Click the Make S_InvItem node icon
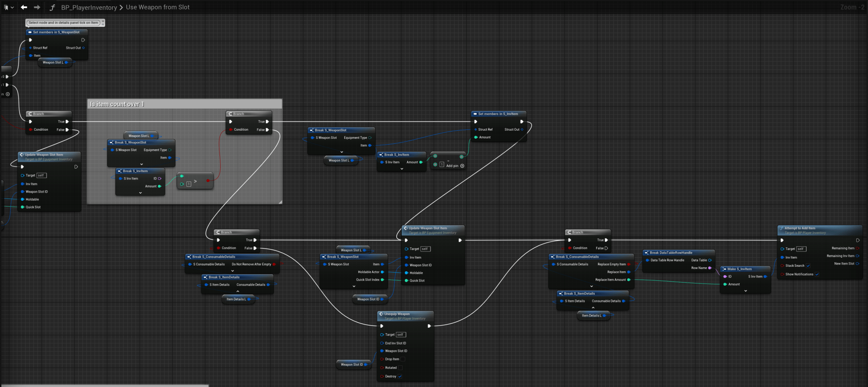The width and height of the screenshot is (868, 387). pos(724,269)
